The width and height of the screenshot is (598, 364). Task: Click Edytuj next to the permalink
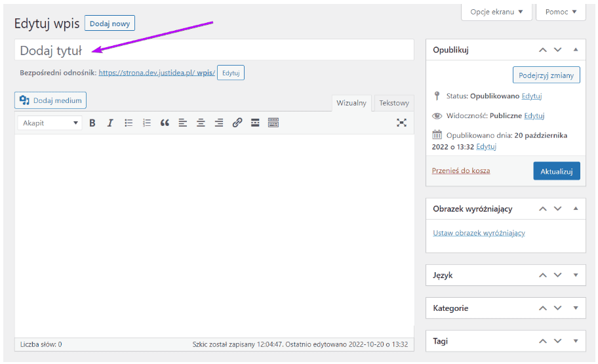point(231,73)
